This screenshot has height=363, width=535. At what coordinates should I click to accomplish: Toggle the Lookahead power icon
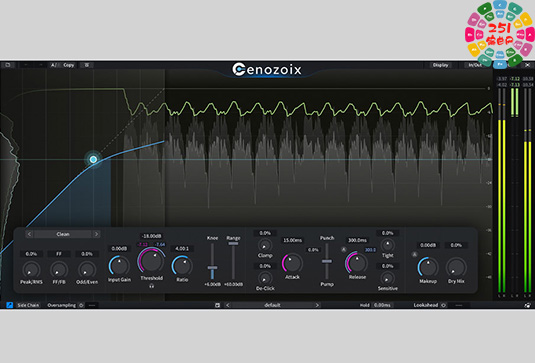point(443,305)
